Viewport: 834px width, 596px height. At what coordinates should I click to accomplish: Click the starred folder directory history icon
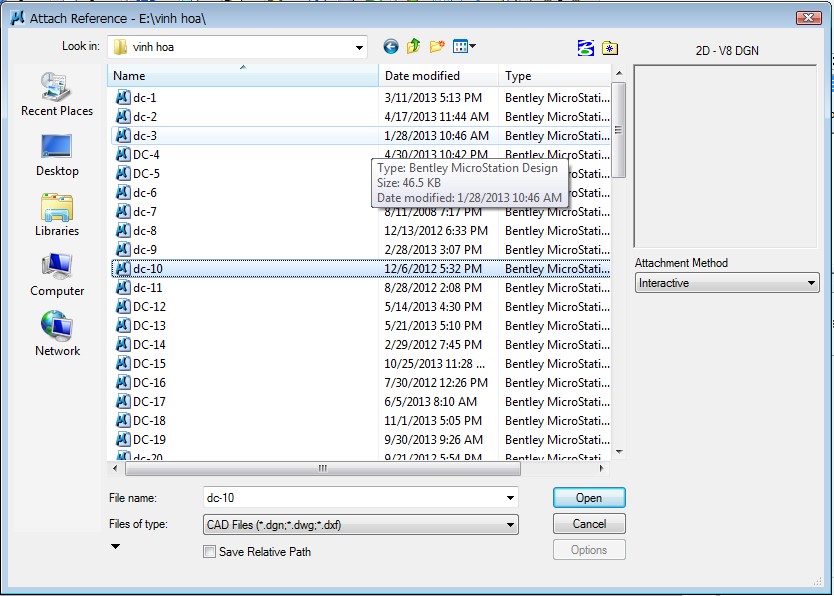[610, 48]
